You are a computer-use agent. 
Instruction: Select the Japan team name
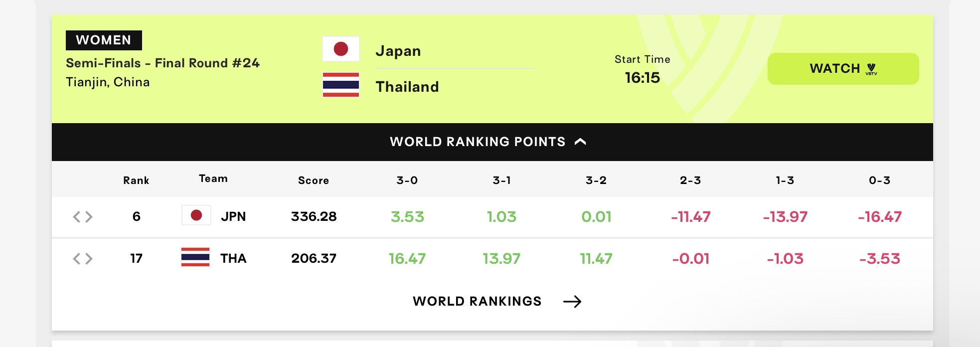click(x=398, y=51)
